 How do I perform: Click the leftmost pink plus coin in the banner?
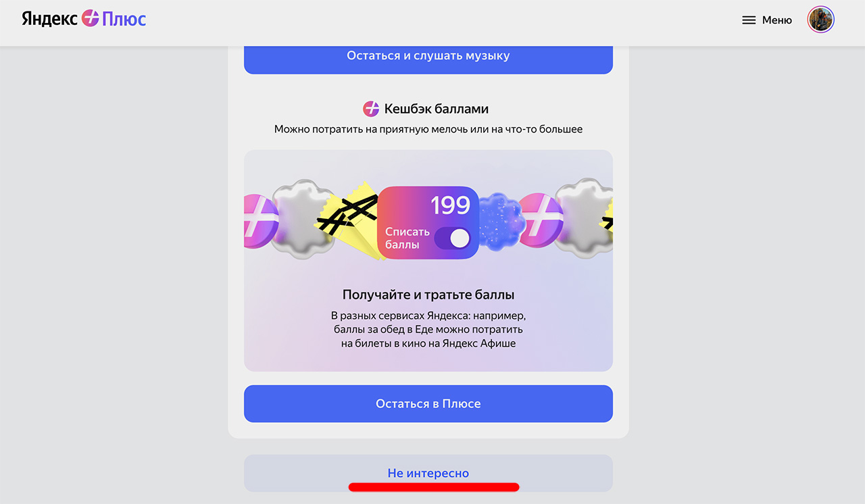257,220
